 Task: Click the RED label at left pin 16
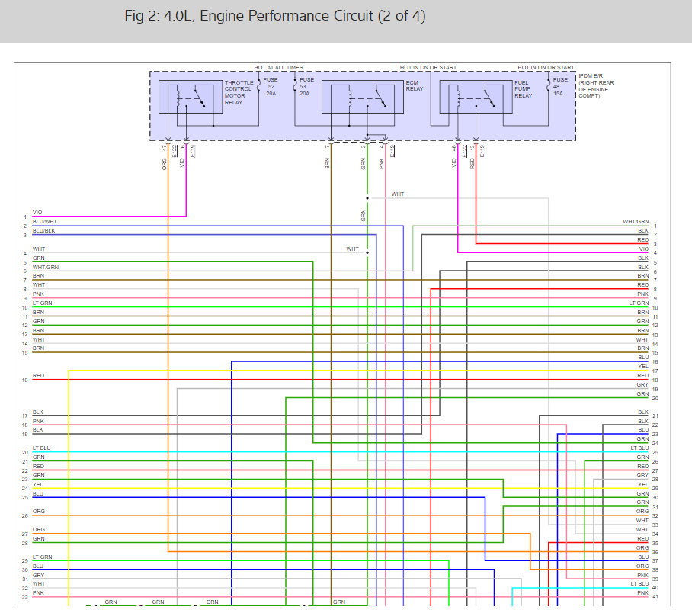38,375
